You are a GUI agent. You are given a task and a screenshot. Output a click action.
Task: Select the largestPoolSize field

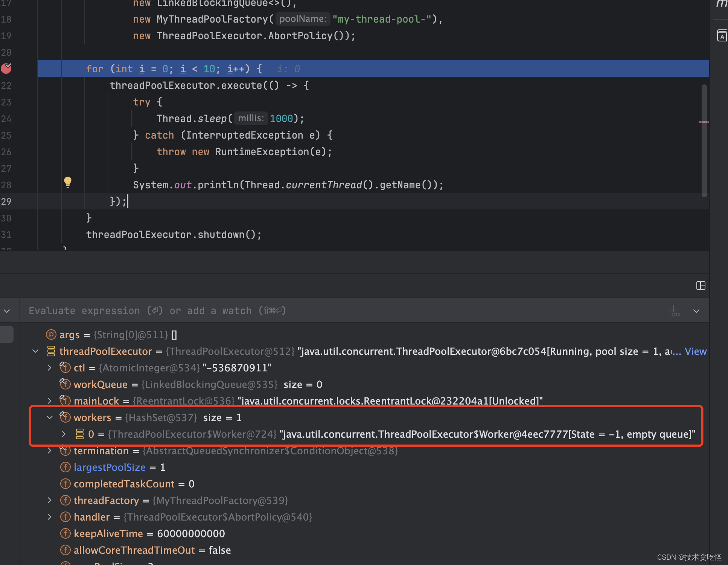[364, 467]
